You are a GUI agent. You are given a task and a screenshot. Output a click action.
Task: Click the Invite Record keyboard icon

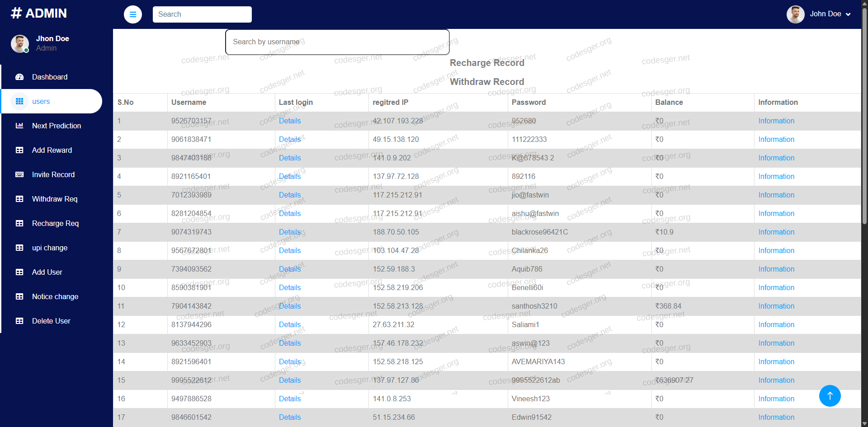19,174
